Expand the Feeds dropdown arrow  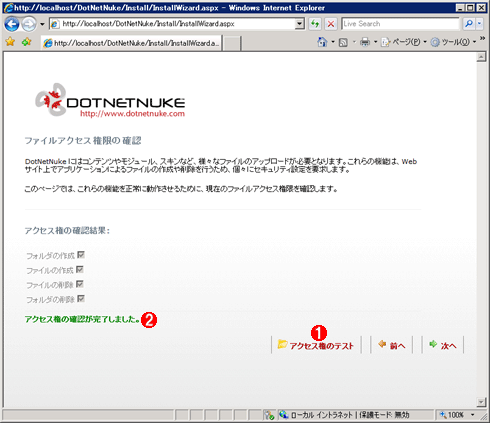[x=354, y=42]
